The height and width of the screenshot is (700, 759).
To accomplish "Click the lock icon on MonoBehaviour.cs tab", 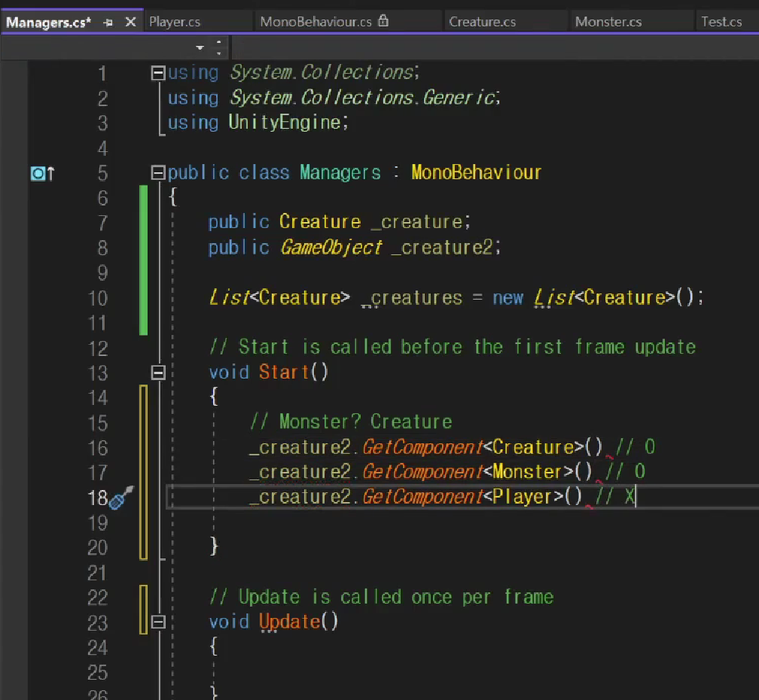I will [x=383, y=21].
